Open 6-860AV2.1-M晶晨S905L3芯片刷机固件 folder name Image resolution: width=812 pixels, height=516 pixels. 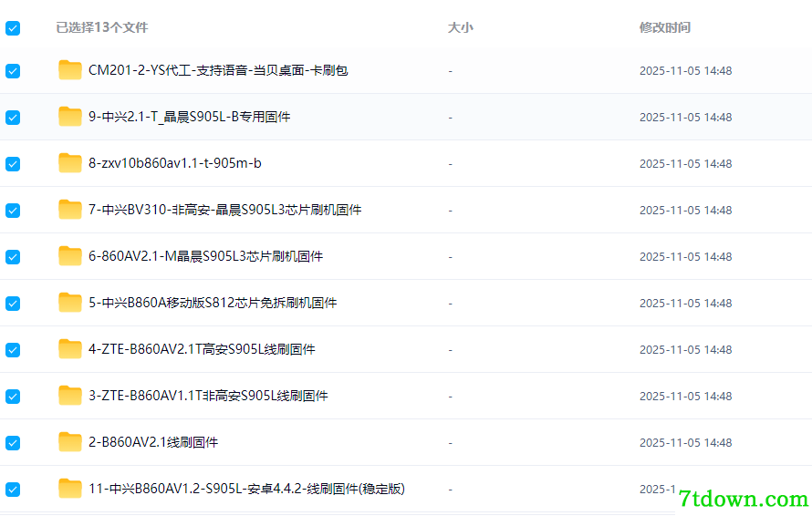(205, 257)
